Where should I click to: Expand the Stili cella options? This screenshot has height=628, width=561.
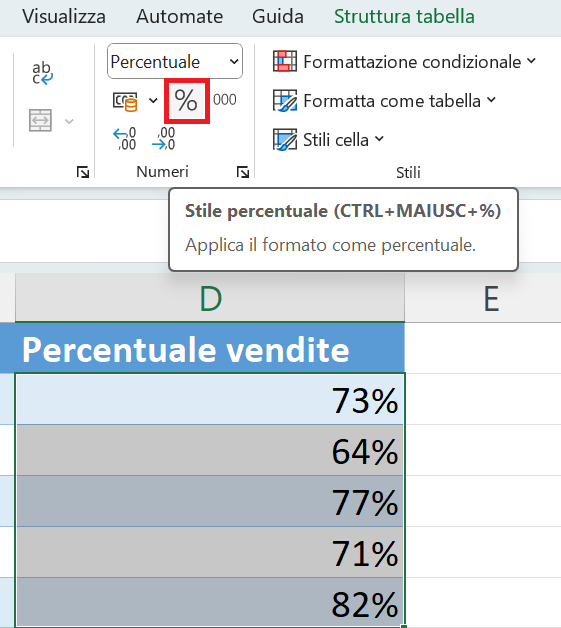[x=328, y=139]
